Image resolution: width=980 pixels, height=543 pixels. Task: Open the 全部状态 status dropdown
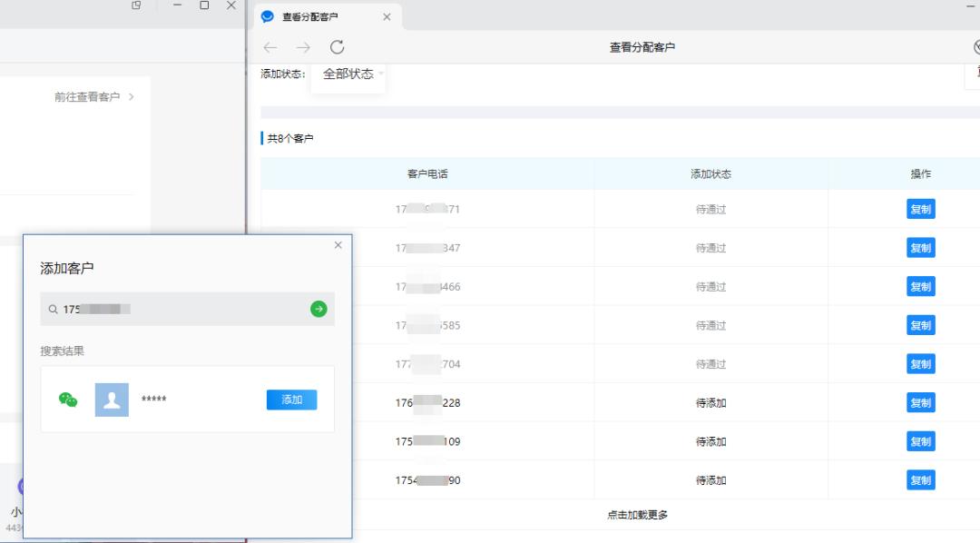348,75
